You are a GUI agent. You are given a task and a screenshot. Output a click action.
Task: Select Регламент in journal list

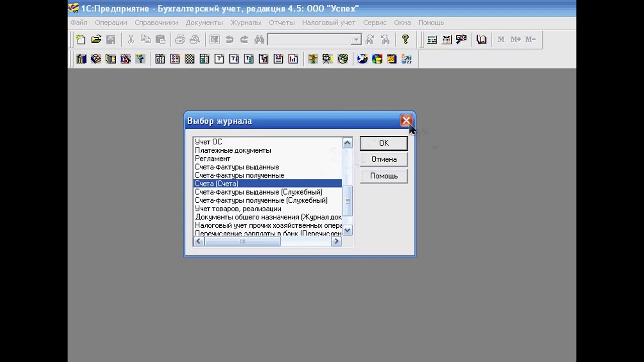(x=268, y=158)
